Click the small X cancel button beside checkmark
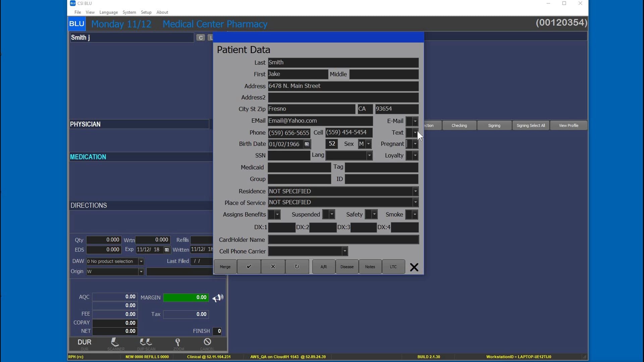Screen dimensions: 644x362 point(273,267)
